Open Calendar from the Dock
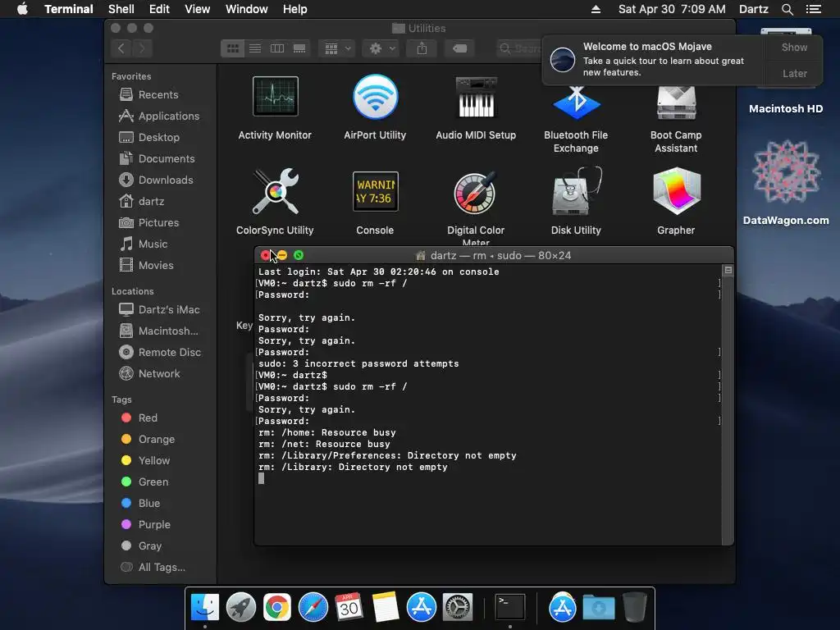 [x=349, y=608]
